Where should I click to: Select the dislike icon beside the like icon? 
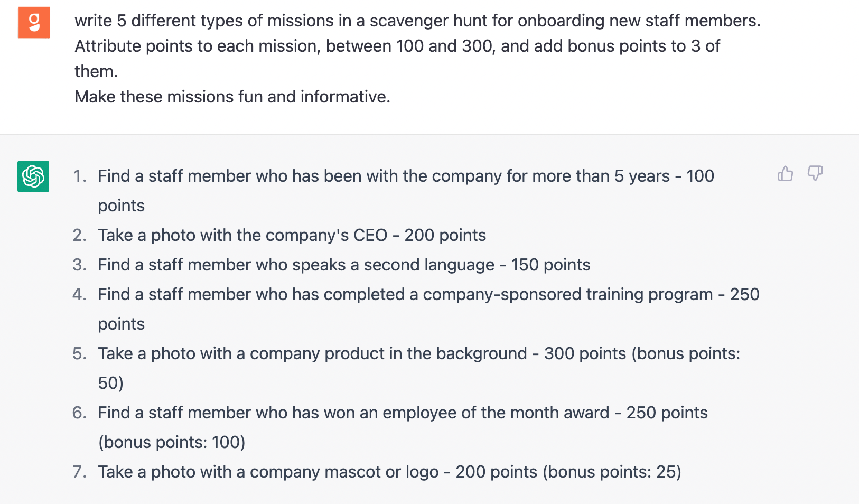point(816,174)
